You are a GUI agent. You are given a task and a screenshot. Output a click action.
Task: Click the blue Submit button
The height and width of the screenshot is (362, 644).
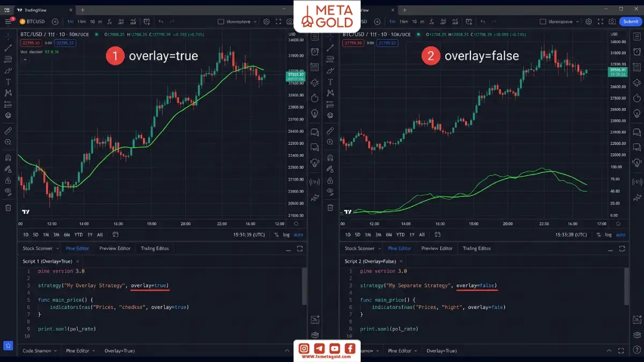[x=630, y=21]
